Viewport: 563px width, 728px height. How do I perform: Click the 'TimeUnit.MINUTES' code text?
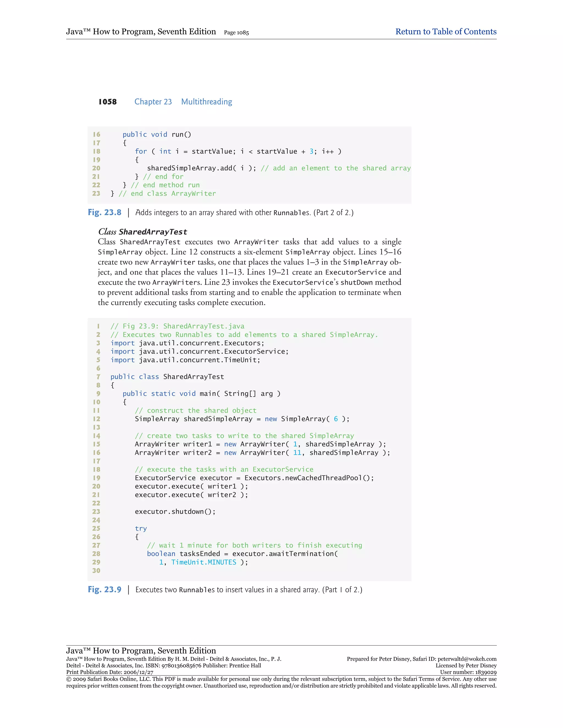pos(203,562)
